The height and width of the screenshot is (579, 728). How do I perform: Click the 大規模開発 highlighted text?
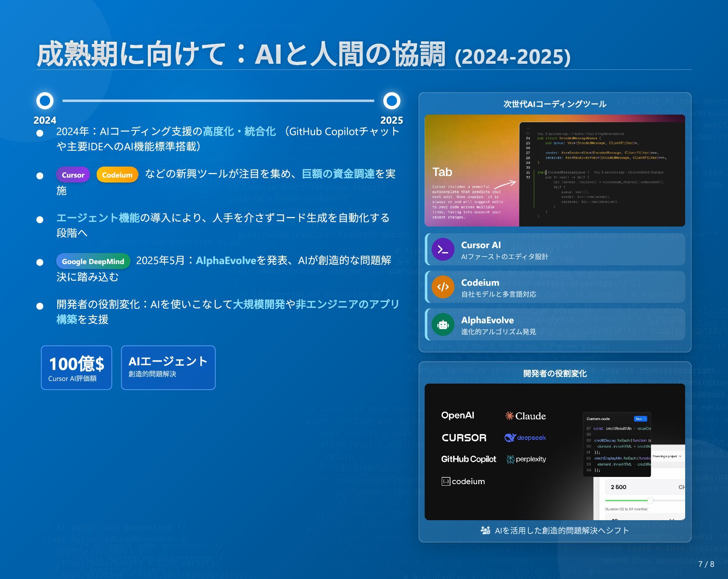[259, 304]
